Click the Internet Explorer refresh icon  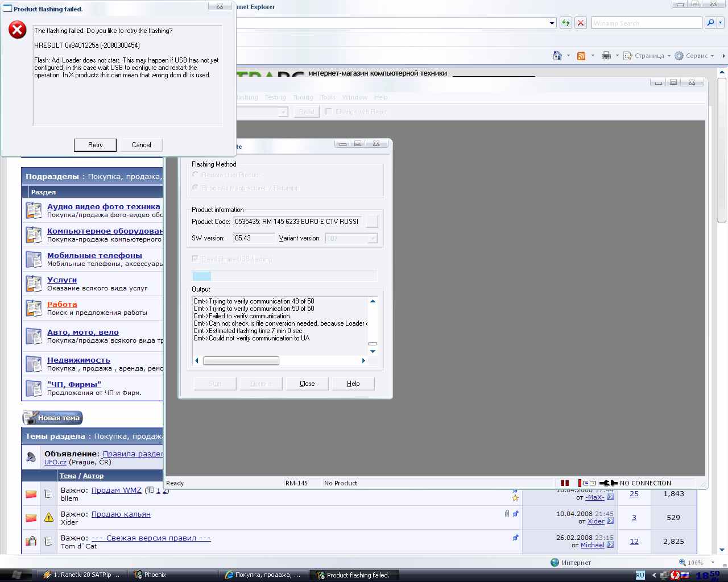point(566,23)
